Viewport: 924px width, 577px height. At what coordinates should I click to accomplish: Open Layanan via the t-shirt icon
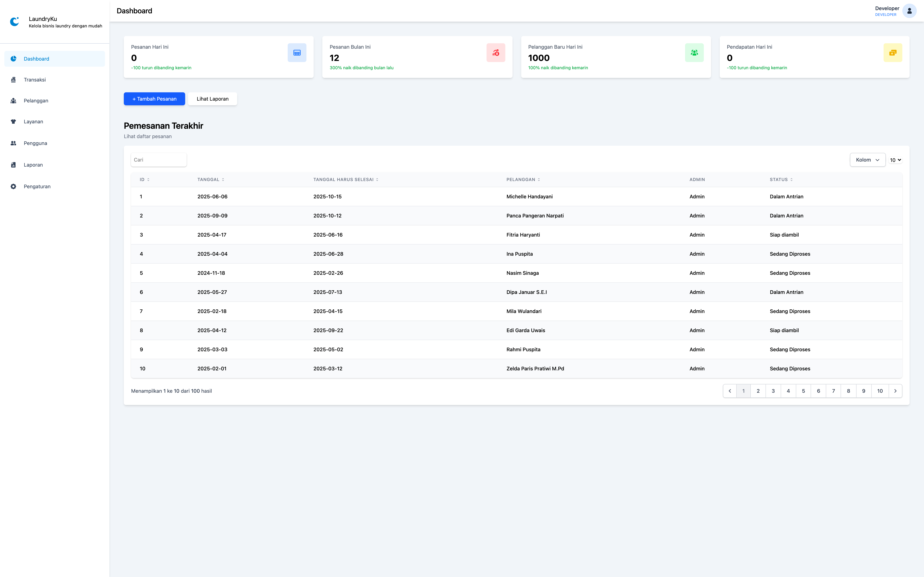[13, 121]
